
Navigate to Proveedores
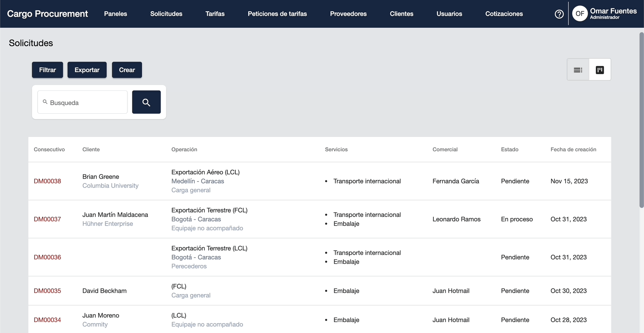pos(348,14)
